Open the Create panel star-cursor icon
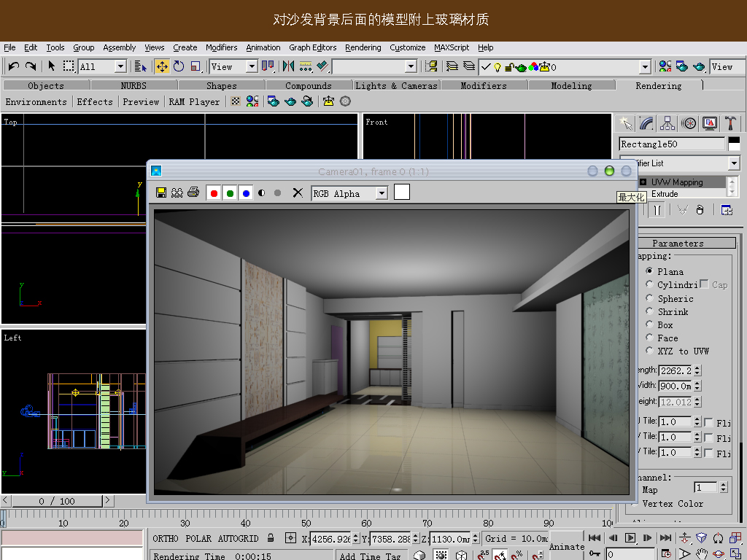 tap(625, 123)
